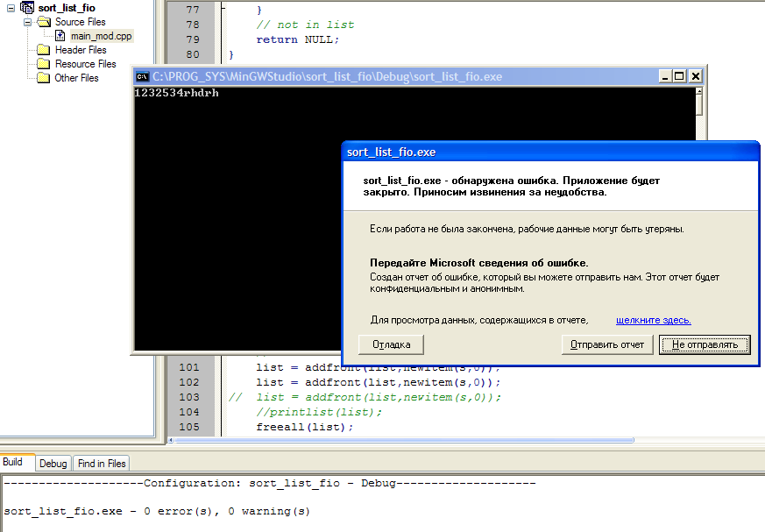Minimize the sort_list_fio.exe console window
The image size is (765, 532).
[665, 76]
